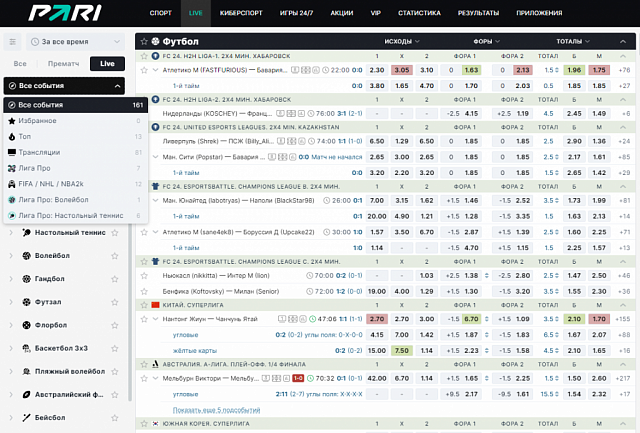
Task: Click the PARI logo
Action: 65,13
